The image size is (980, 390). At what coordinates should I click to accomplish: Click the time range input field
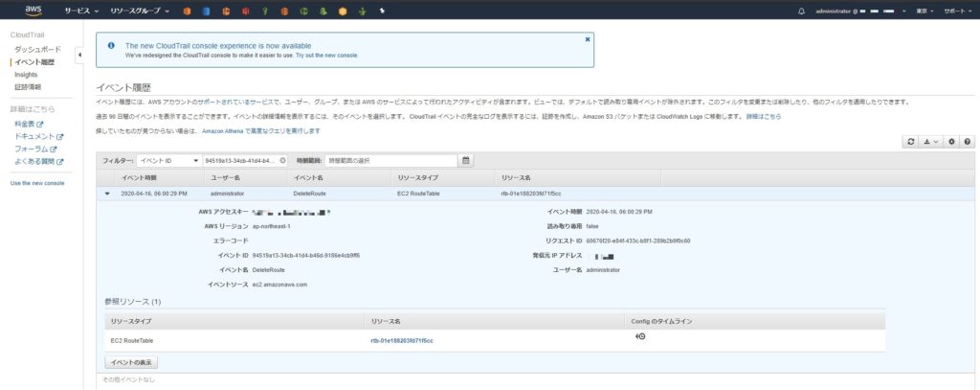[390, 160]
